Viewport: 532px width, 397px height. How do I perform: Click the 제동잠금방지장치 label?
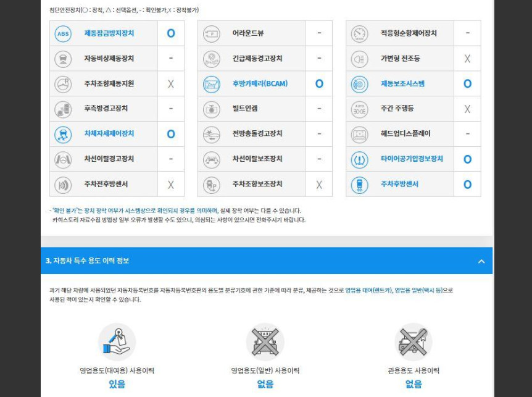(109, 33)
